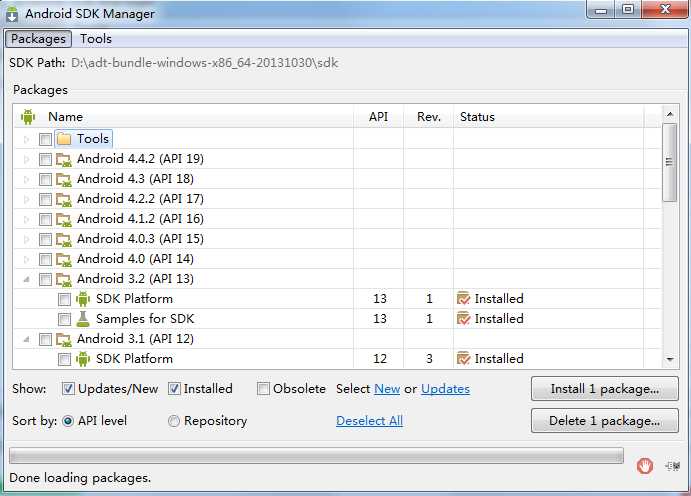This screenshot has width=691, height=496.
Task: Click the Android 4.3 (API 18) package icon
Action: point(64,179)
